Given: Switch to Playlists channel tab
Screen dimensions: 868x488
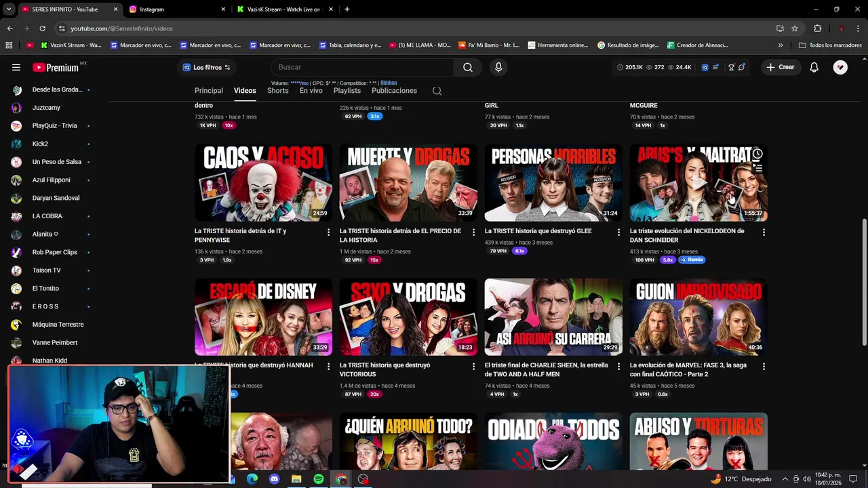Looking at the screenshot, I should coord(347,91).
